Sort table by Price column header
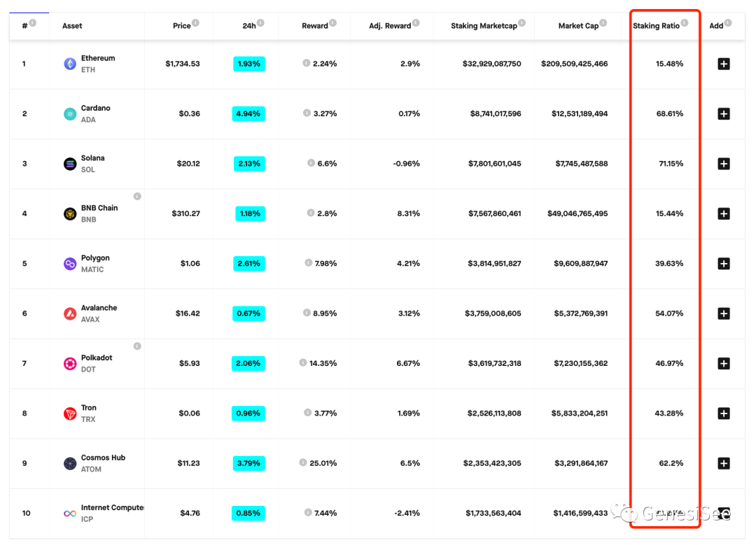This screenshot has height=545, width=756. (182, 26)
